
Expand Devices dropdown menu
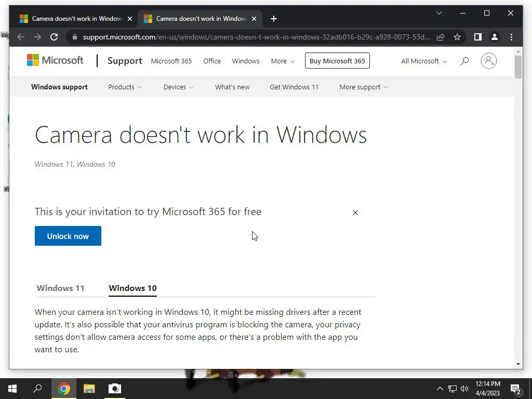pyautogui.click(x=178, y=87)
